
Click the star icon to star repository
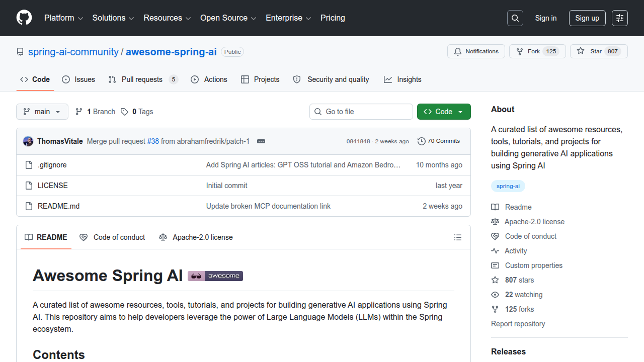point(581,51)
